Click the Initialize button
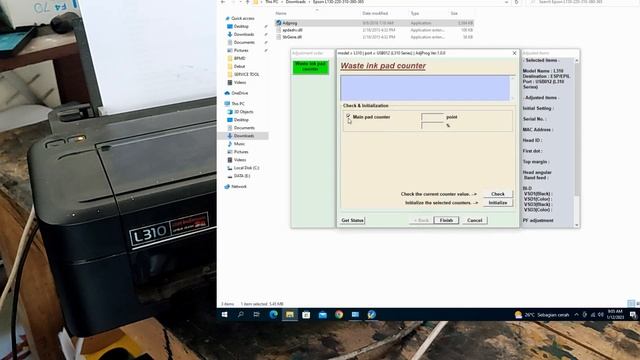The width and height of the screenshot is (640, 360). click(498, 202)
